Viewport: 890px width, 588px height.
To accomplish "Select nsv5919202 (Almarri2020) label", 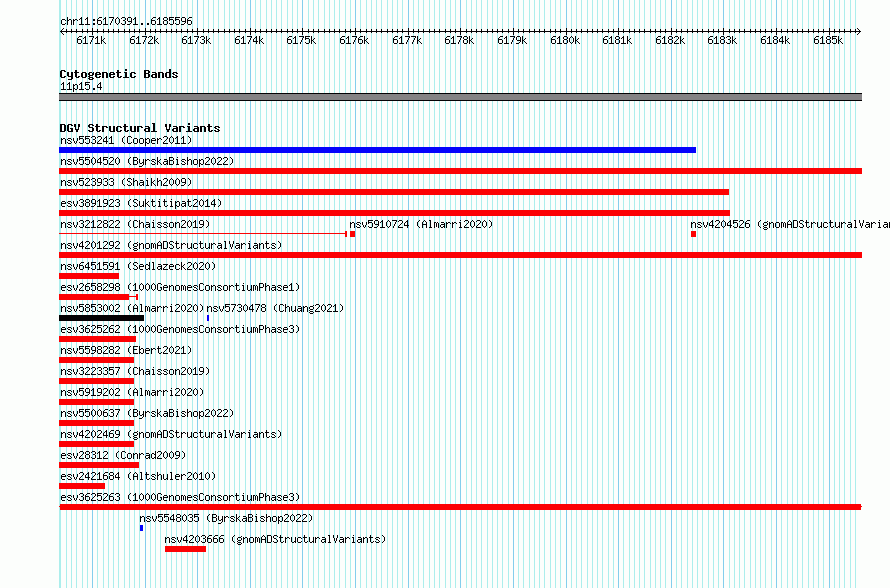I will coord(132,392).
